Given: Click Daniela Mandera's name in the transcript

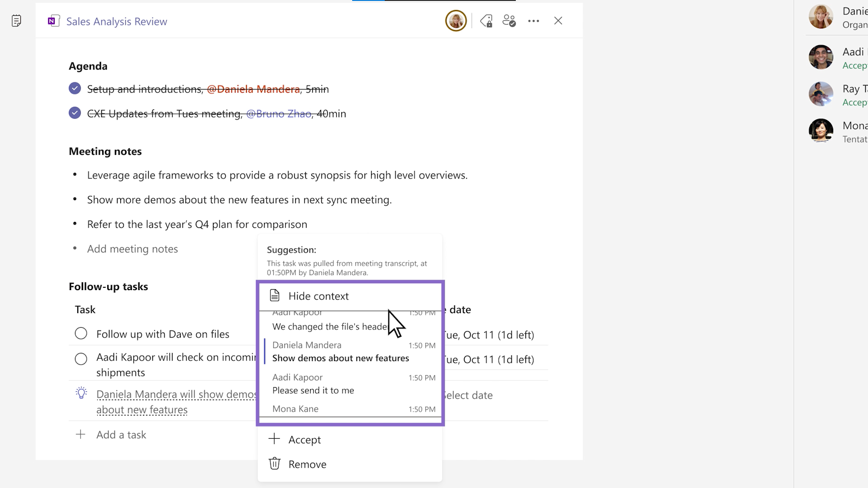Looking at the screenshot, I should point(307,345).
